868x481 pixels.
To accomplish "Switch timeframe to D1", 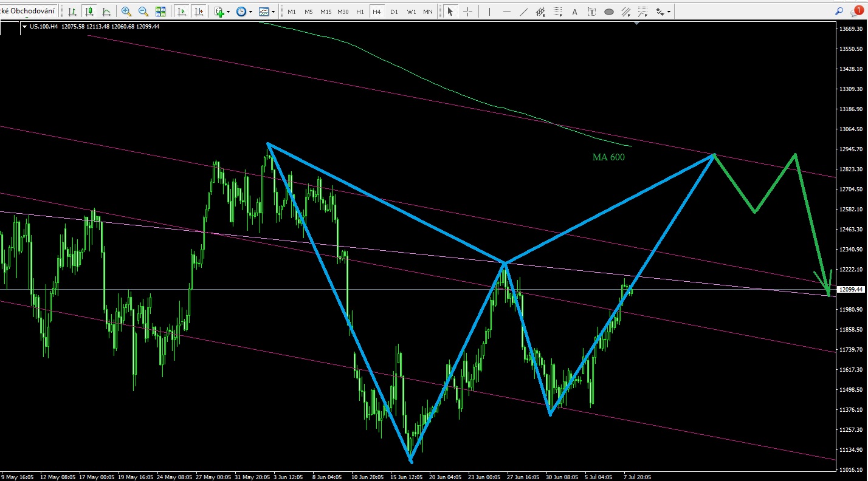I will [394, 12].
